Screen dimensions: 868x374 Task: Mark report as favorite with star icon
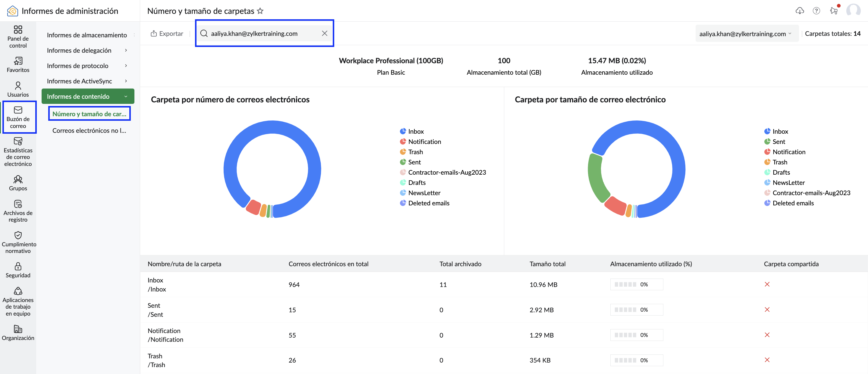260,11
